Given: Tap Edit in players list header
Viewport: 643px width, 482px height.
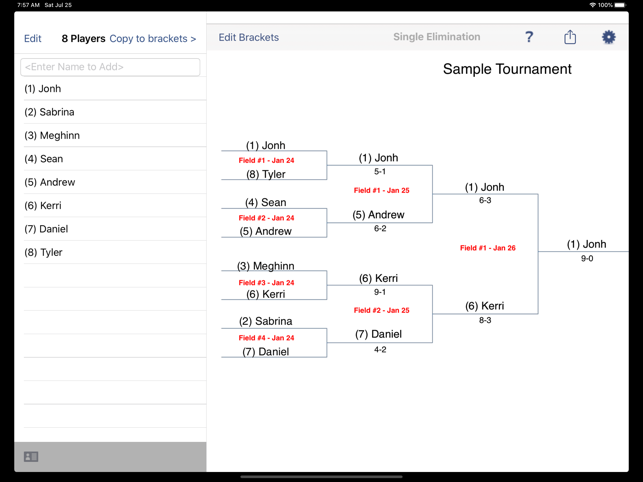Looking at the screenshot, I should pos(32,39).
